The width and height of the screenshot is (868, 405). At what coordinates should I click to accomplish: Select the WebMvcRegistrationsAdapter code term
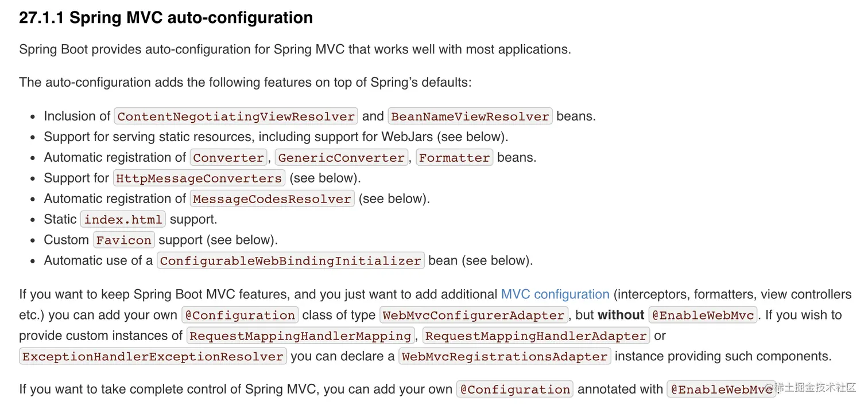tap(505, 357)
